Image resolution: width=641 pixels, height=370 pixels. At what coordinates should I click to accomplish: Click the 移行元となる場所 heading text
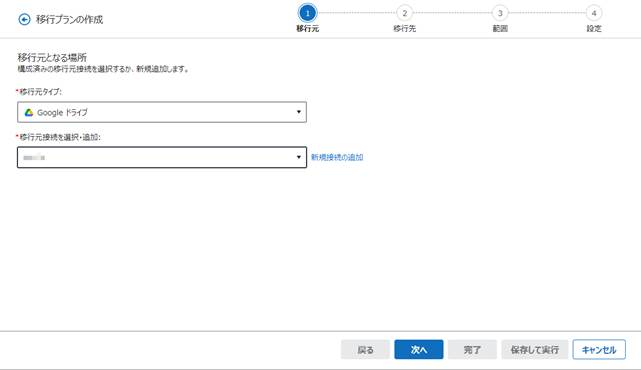coord(52,57)
